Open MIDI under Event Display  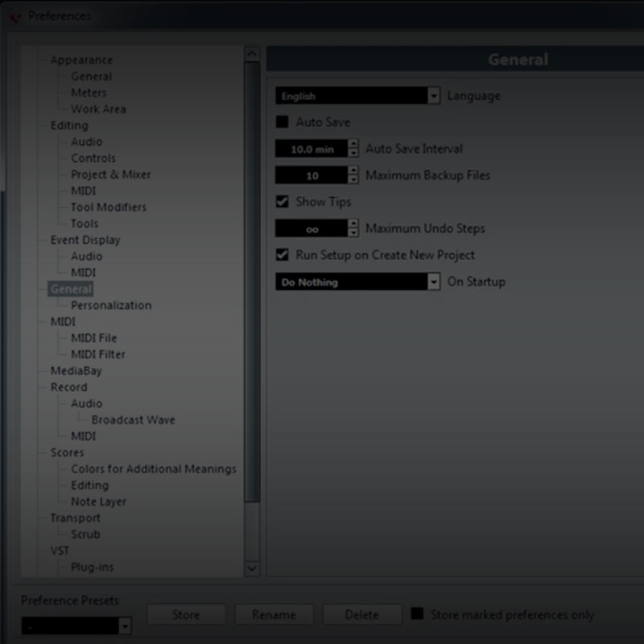[x=84, y=273]
